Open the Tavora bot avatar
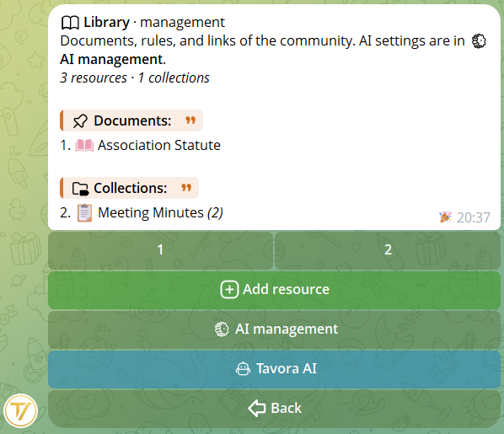Screen dimensions: 504x434 20,411
